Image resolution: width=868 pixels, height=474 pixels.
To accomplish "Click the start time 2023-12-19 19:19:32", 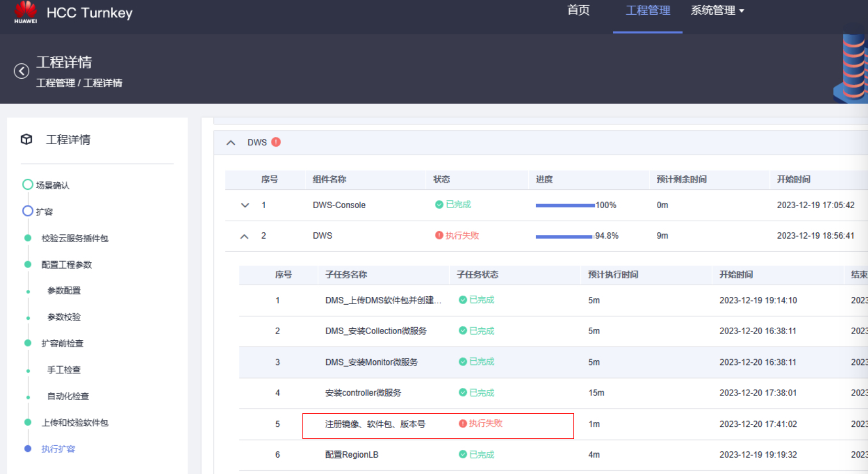I will (758, 455).
